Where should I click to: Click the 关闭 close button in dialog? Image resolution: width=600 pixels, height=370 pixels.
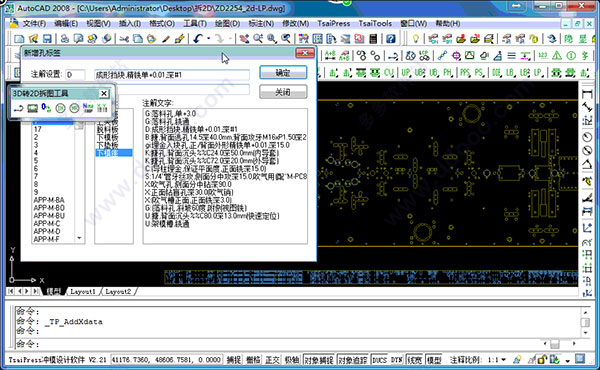283,92
